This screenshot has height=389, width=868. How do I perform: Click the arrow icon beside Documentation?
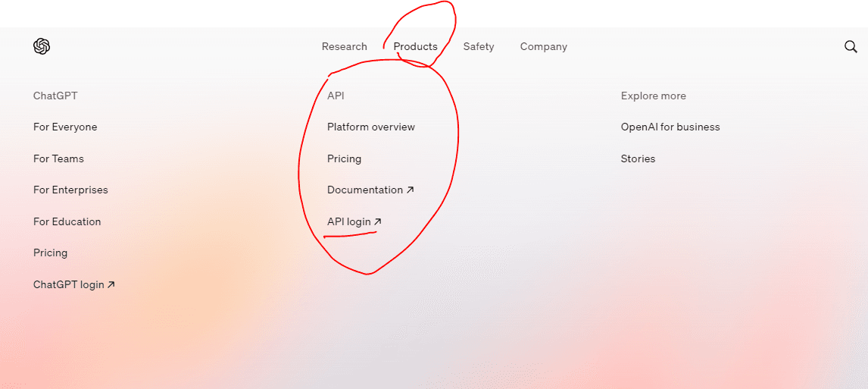(x=411, y=190)
